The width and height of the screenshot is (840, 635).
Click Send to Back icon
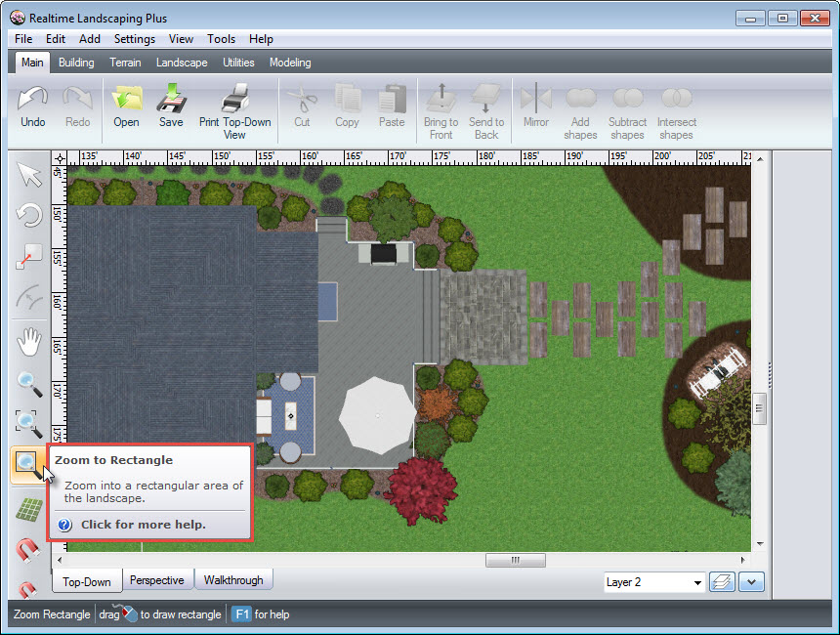(x=486, y=98)
